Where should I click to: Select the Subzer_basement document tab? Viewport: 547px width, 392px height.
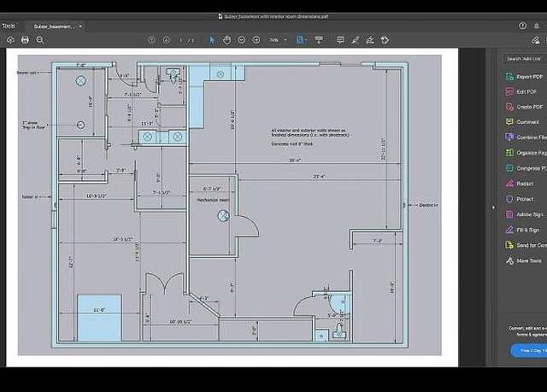tap(54, 26)
